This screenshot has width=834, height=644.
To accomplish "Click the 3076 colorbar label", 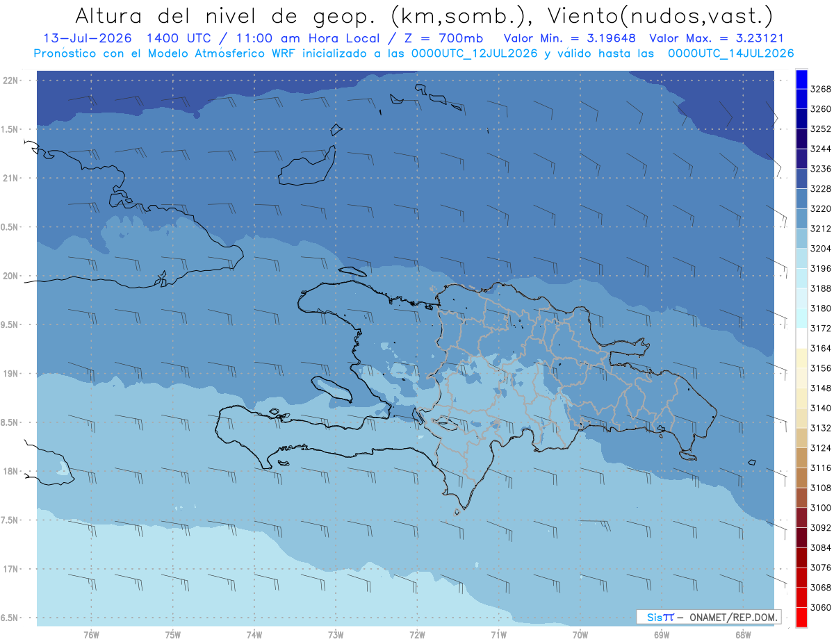I will [821, 568].
